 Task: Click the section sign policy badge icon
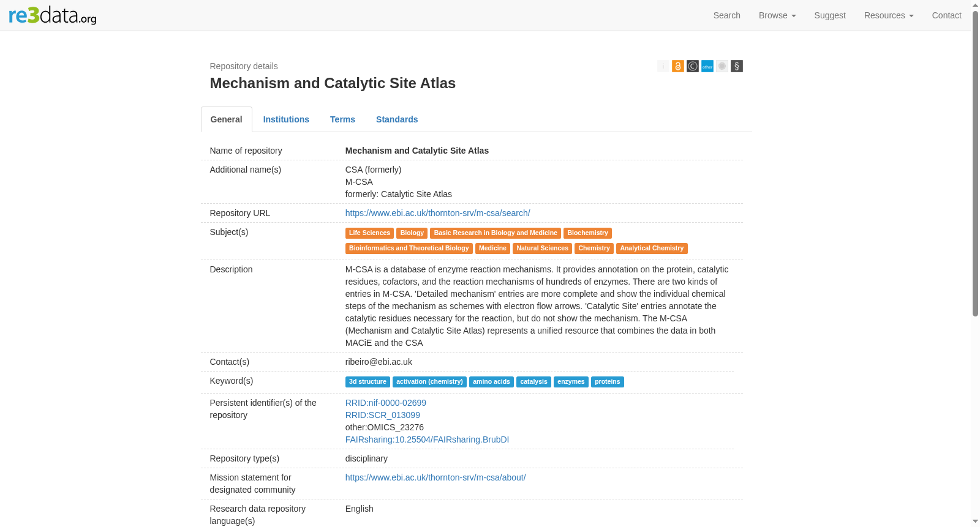(x=737, y=66)
